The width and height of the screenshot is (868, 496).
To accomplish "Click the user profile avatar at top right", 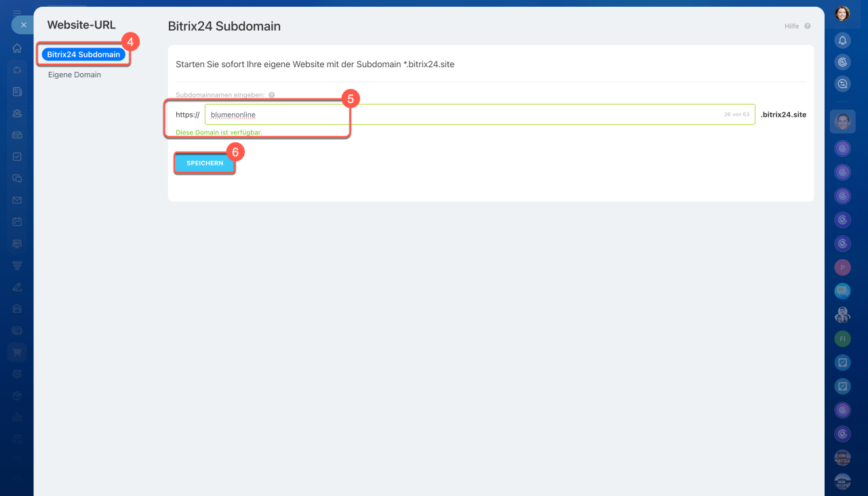I will tap(842, 14).
